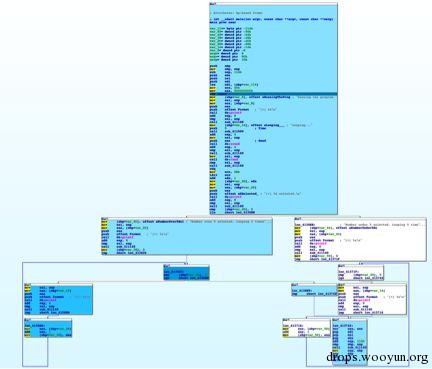Screen dimensions: 432x369
Task: Click the title-bar icons of the main function node
Action: (213, 4)
